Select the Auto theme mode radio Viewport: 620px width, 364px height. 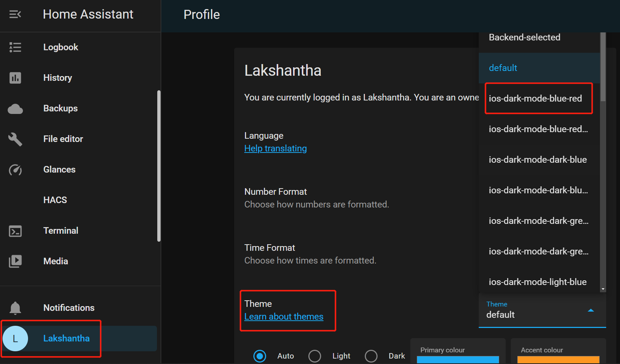coord(260,356)
